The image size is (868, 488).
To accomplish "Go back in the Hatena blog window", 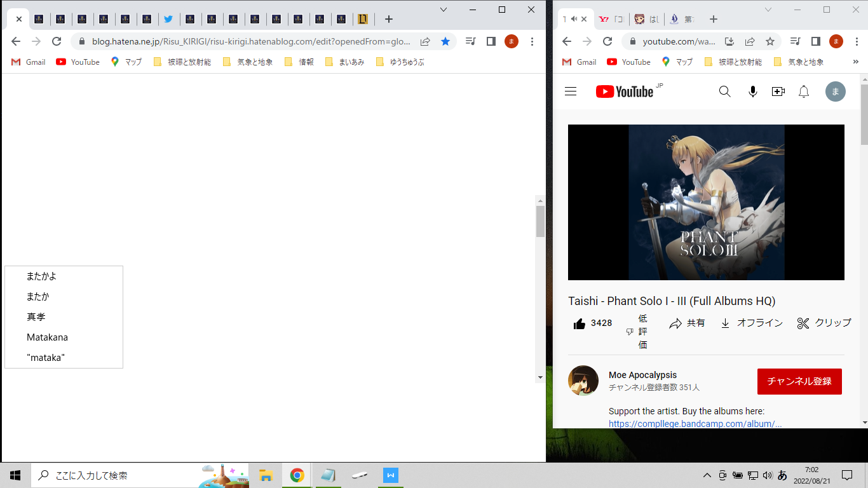I will click(x=16, y=41).
